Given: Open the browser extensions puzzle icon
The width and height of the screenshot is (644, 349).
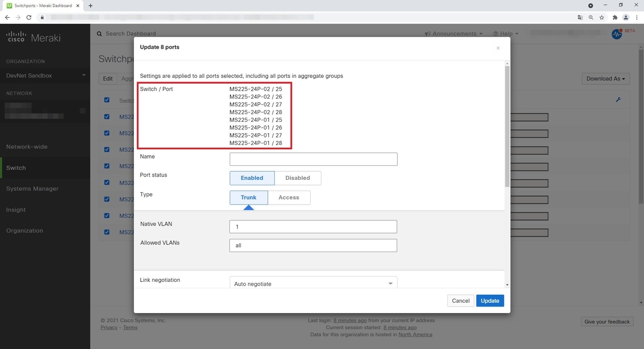Looking at the screenshot, I should (x=615, y=17).
